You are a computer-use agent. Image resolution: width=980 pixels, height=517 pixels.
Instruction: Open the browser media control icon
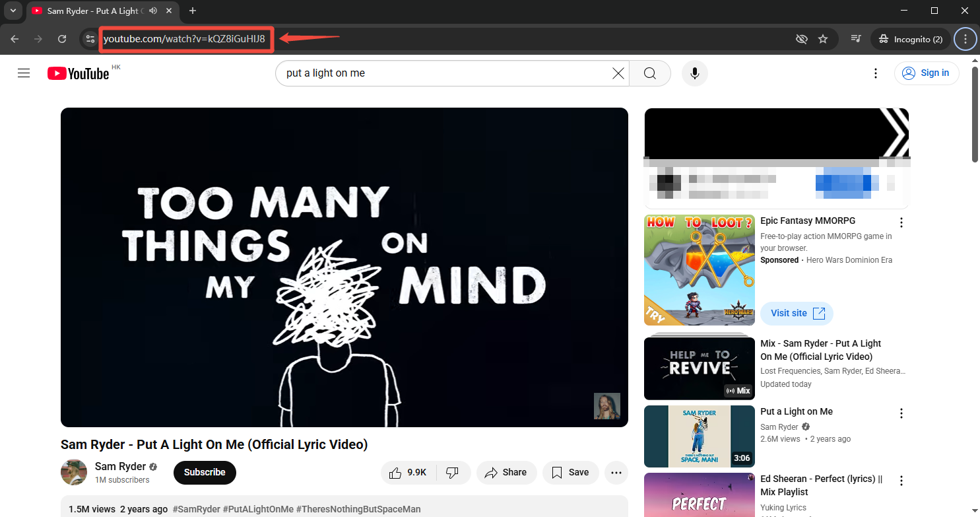[x=856, y=39]
